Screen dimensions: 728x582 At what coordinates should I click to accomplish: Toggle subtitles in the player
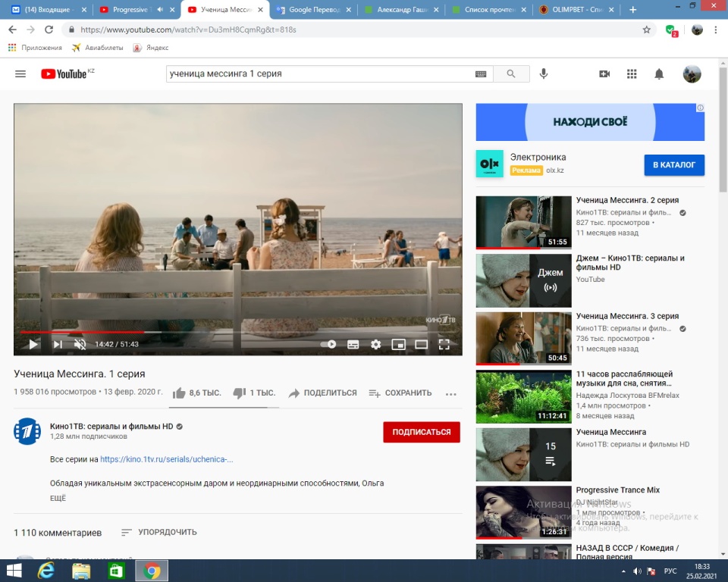point(353,344)
